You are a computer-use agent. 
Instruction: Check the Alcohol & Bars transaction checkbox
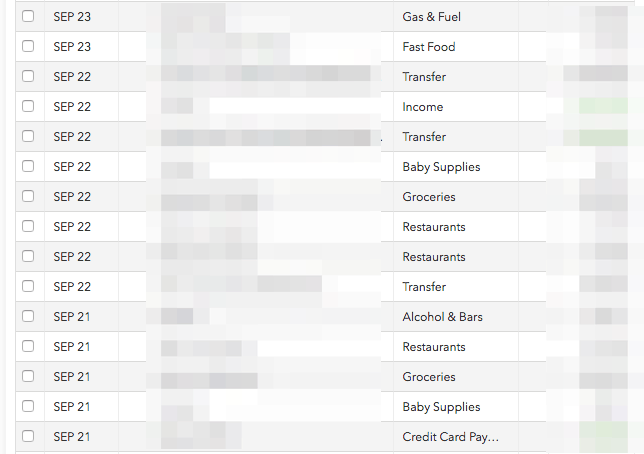[x=28, y=316]
